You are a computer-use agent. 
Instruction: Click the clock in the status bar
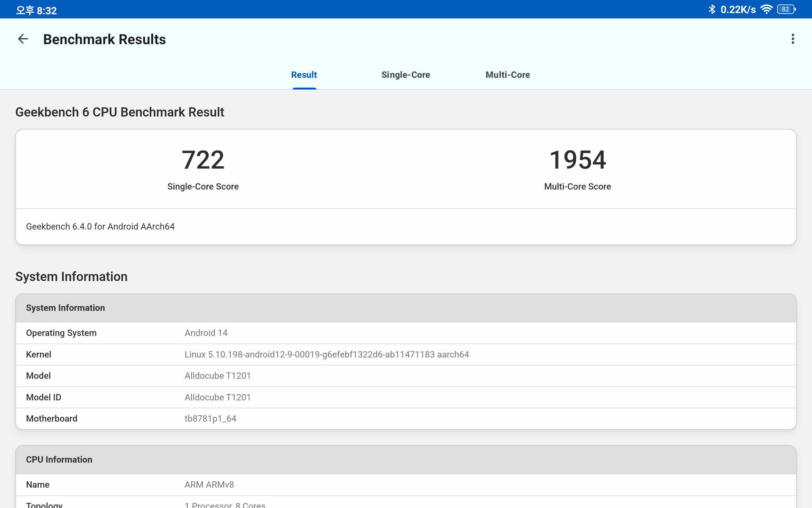coord(36,10)
